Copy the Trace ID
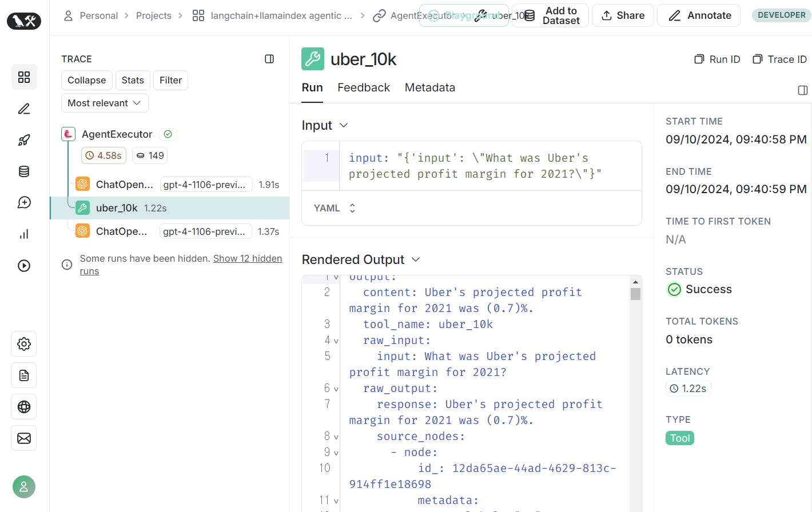This screenshot has height=512, width=812. click(x=779, y=59)
